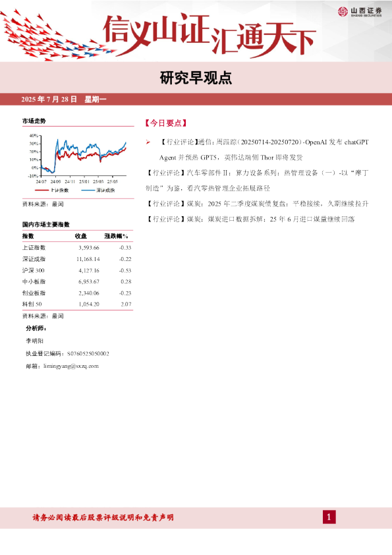Open the 煤炭进口数据拆解 commentary entry

(250, 219)
